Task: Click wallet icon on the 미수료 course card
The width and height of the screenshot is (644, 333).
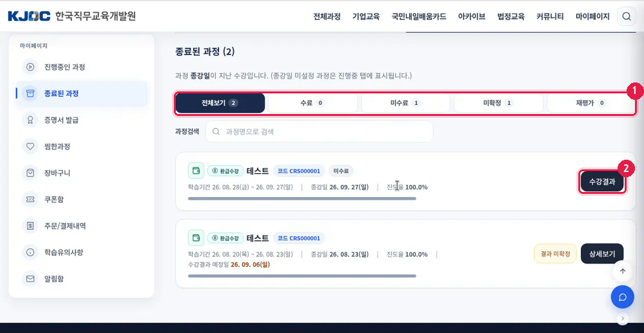Action: coord(196,171)
